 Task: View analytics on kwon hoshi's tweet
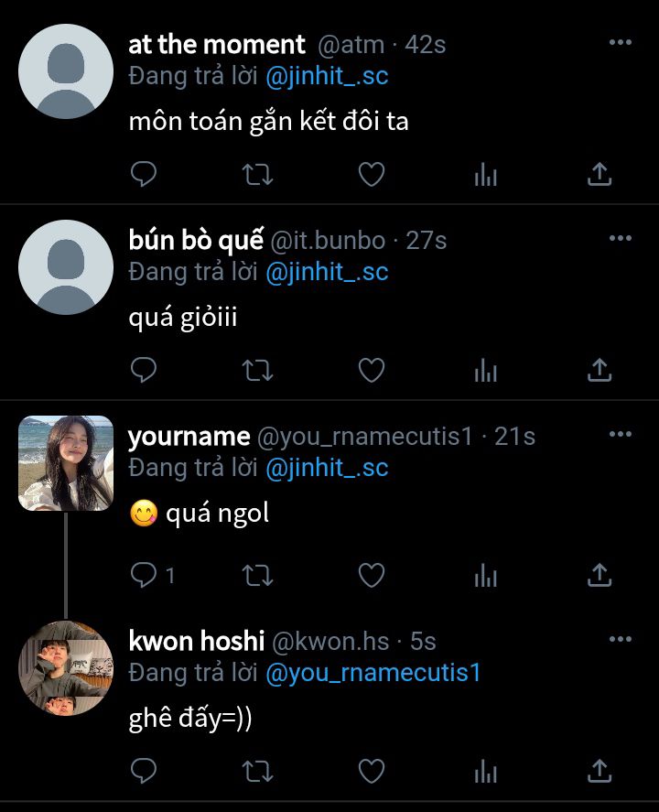pyautogui.click(x=485, y=770)
